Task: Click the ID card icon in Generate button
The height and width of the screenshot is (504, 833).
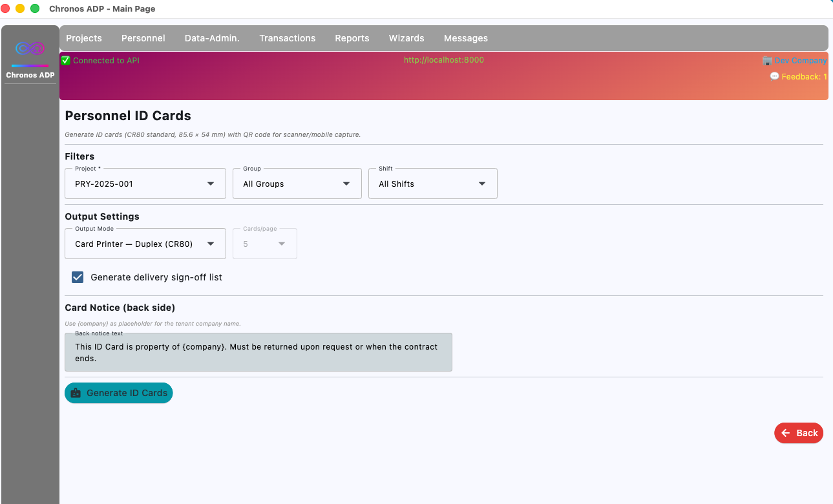Action: [x=76, y=393]
